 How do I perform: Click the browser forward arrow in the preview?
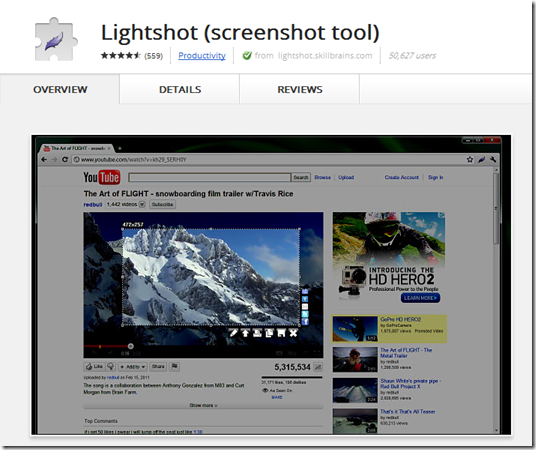[x=54, y=159]
